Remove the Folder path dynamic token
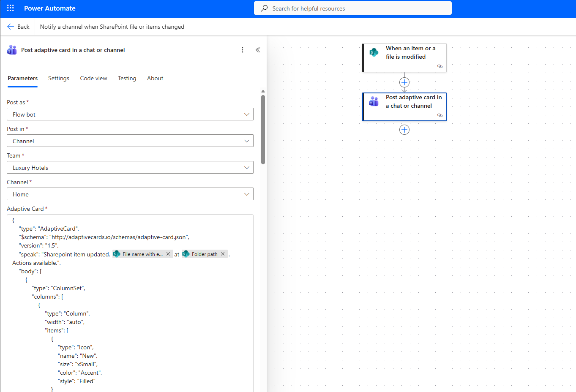The image size is (576, 392). (x=223, y=254)
